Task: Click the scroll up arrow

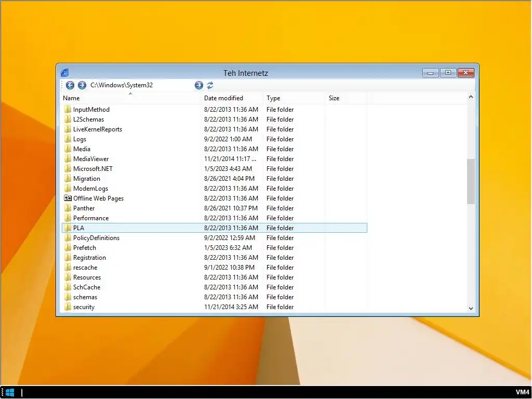Action: tap(471, 97)
